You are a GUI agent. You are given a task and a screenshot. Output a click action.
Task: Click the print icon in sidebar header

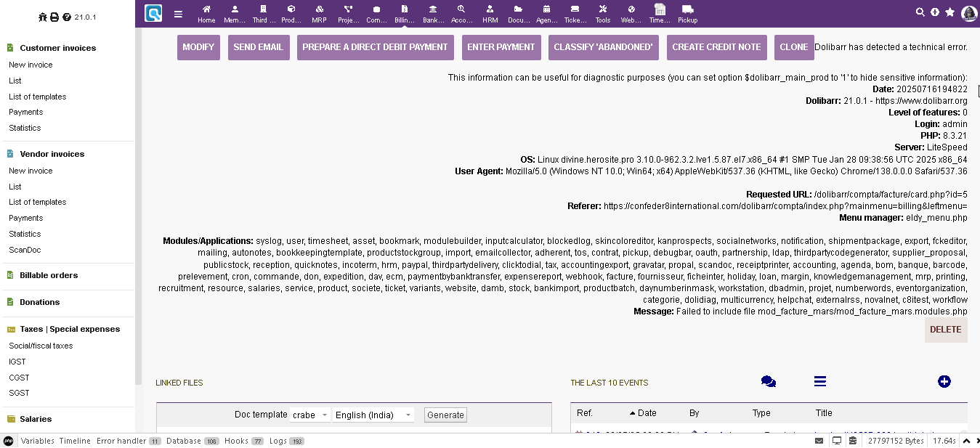[x=54, y=17]
